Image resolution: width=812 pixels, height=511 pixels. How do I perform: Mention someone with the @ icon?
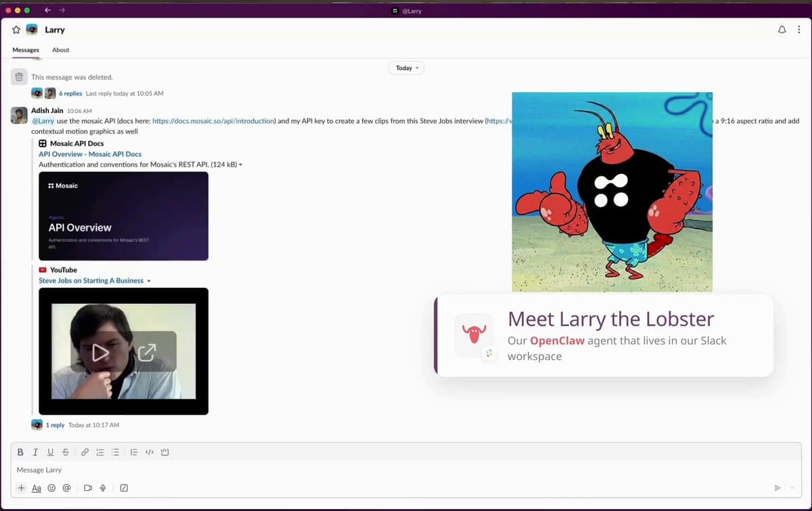click(66, 488)
